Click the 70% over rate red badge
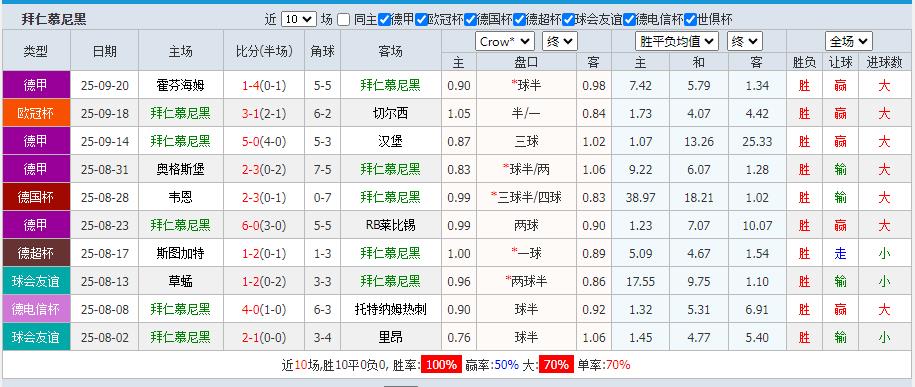 (x=556, y=365)
